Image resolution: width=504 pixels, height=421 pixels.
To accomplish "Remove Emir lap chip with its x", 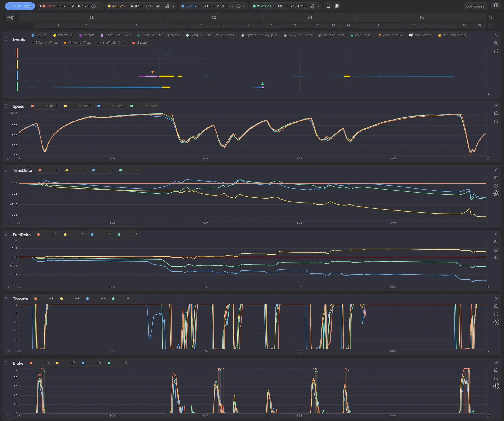I will 100,6.
